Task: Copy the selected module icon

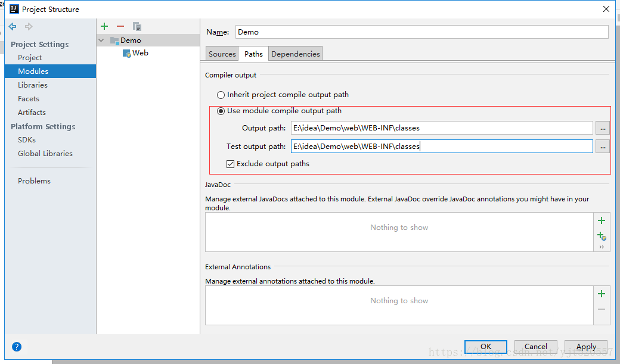Action: [137, 26]
